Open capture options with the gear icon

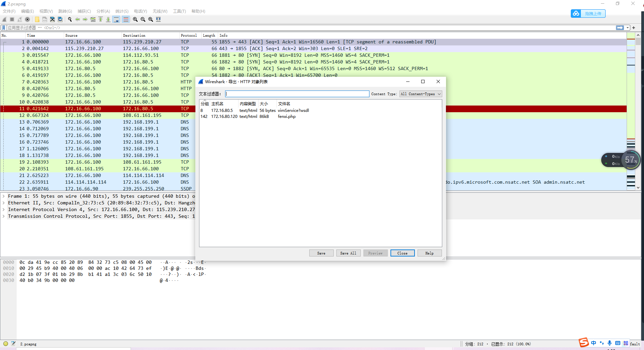(27, 19)
